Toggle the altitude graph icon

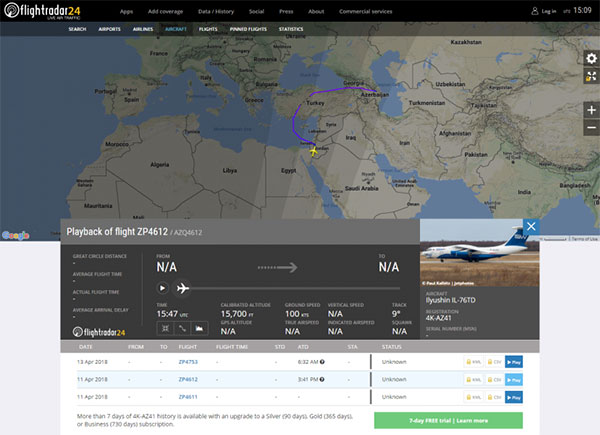coord(199,328)
